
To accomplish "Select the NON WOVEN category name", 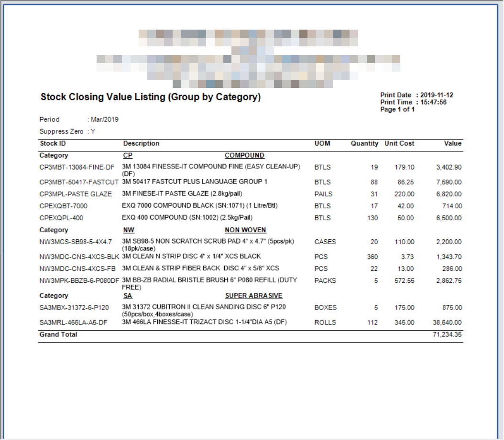I will 245,230.
